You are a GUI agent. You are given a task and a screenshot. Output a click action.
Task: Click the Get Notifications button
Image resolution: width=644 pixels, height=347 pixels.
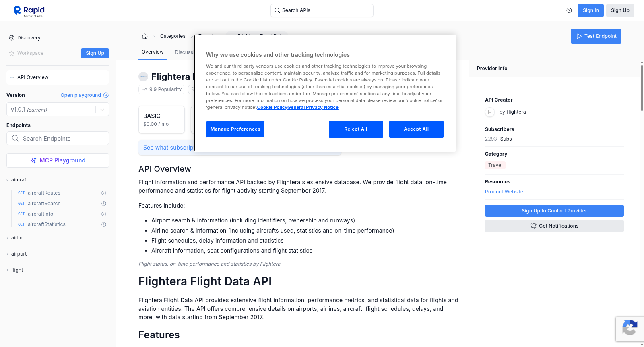554,226
